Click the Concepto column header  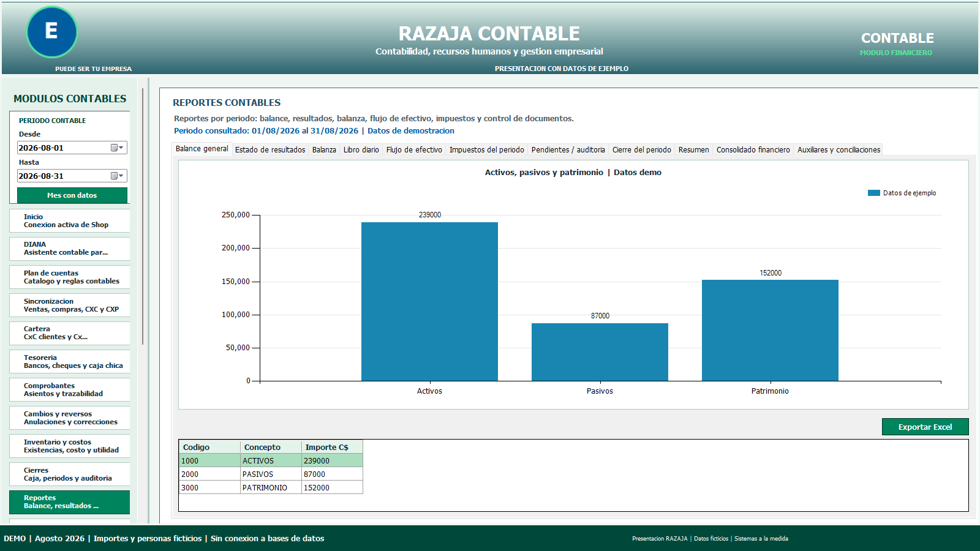pyautogui.click(x=271, y=447)
